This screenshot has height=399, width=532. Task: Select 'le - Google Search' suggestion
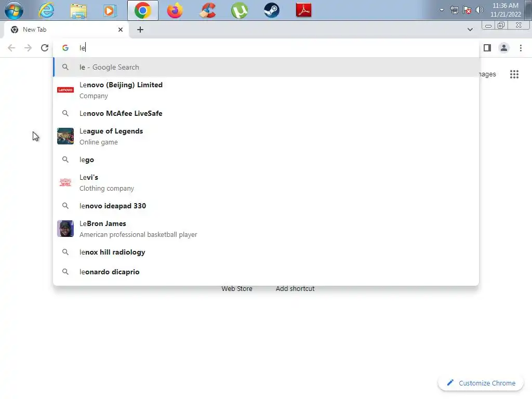pos(266,67)
